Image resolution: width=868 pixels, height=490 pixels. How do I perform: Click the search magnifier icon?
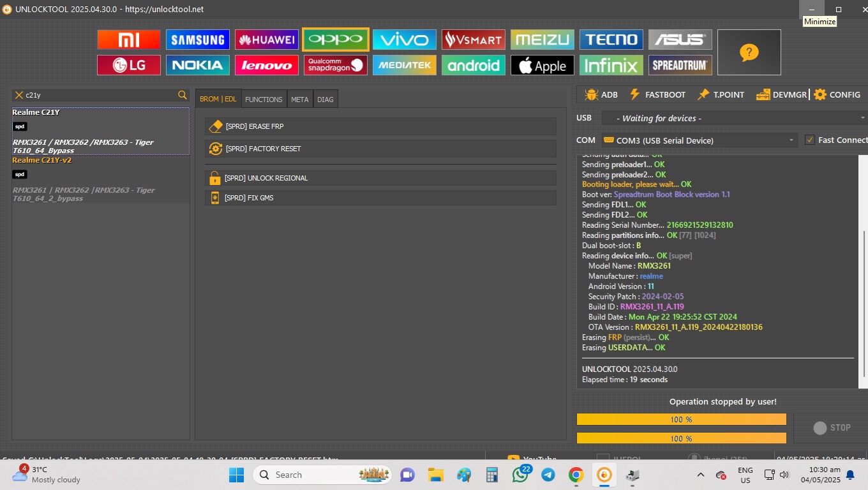point(183,95)
